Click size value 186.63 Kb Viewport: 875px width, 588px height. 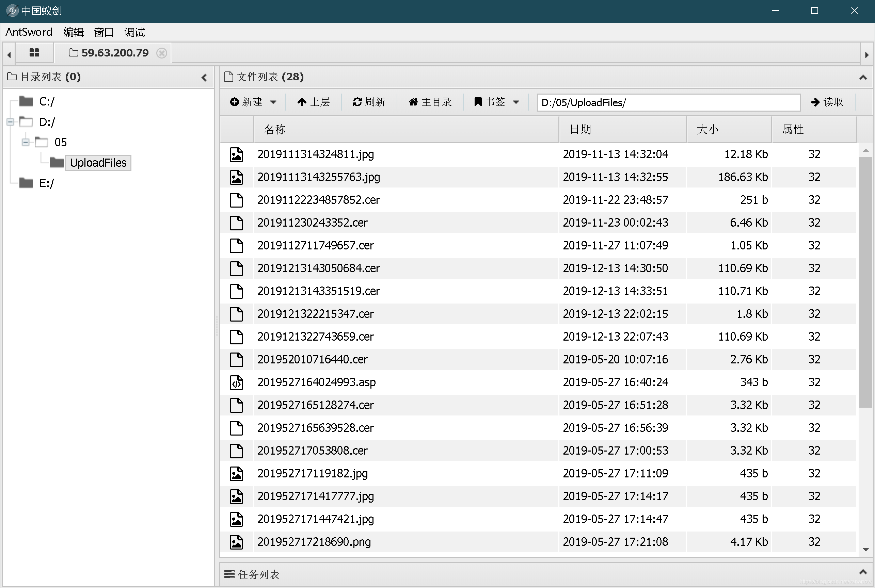[743, 177]
